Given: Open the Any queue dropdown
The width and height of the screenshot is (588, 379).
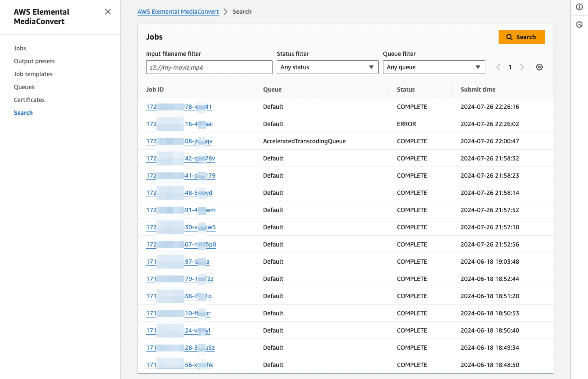Looking at the screenshot, I should (x=434, y=67).
